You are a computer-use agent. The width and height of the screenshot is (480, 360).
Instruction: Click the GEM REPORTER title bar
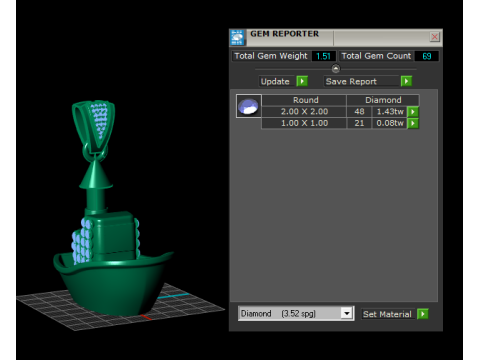pos(336,37)
